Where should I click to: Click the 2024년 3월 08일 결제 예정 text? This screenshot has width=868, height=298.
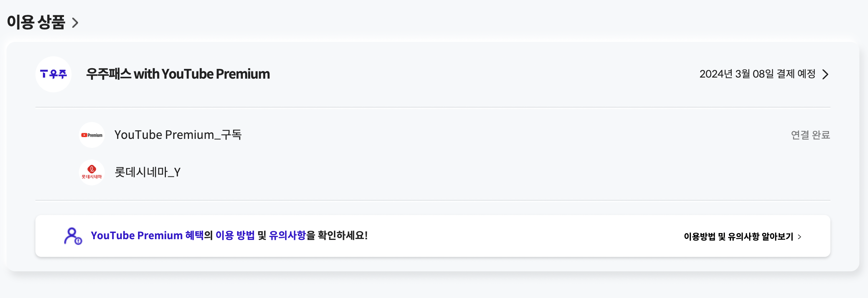point(757,74)
